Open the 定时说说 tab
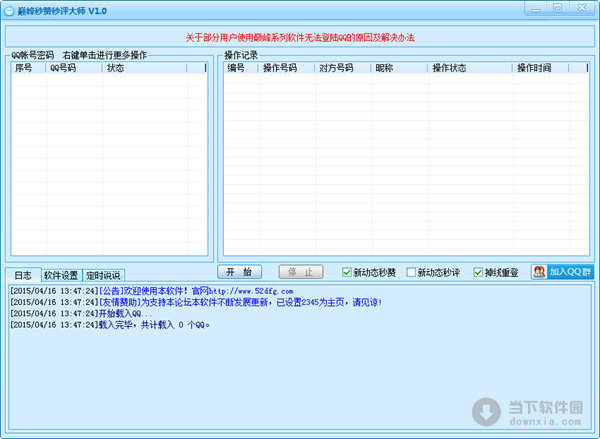The width and height of the screenshot is (600, 439). coord(103,275)
